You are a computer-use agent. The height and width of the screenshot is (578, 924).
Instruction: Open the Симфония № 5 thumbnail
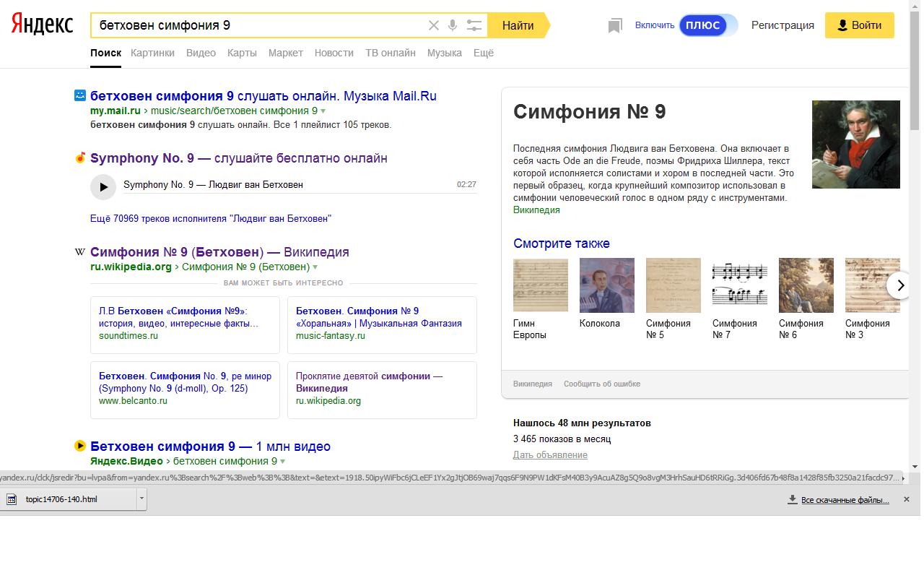tap(673, 285)
